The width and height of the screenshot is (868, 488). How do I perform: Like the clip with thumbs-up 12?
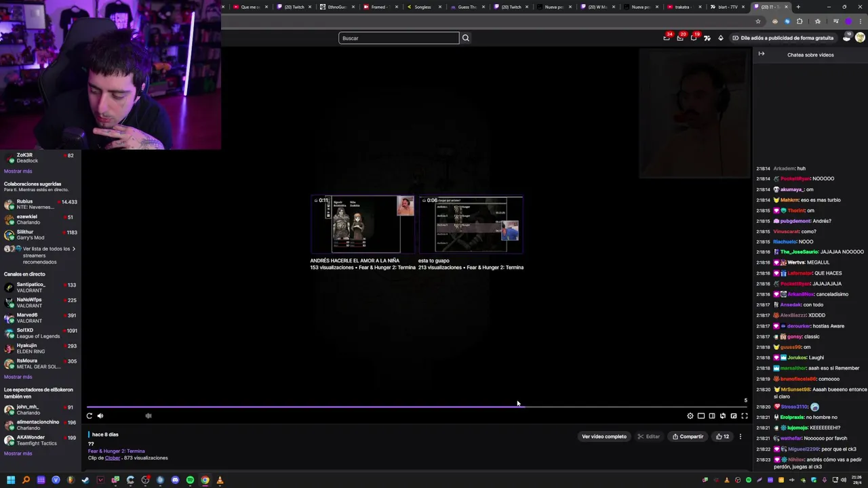point(723,436)
